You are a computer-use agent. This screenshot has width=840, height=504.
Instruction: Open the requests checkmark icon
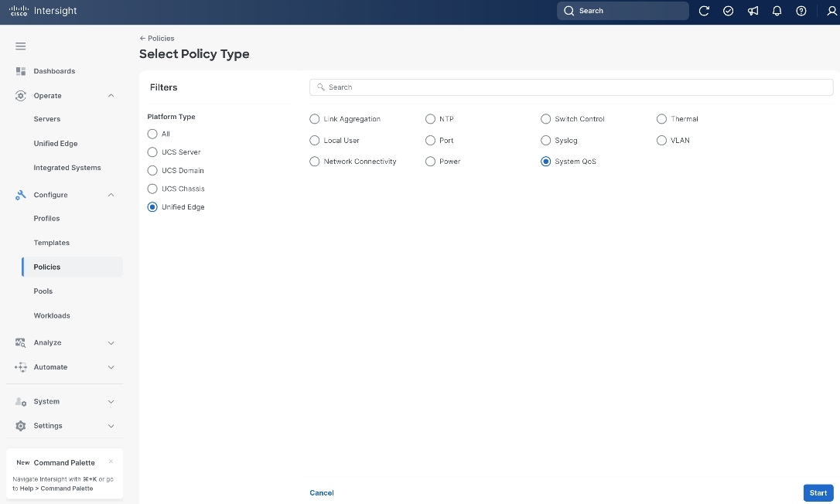[x=728, y=11]
